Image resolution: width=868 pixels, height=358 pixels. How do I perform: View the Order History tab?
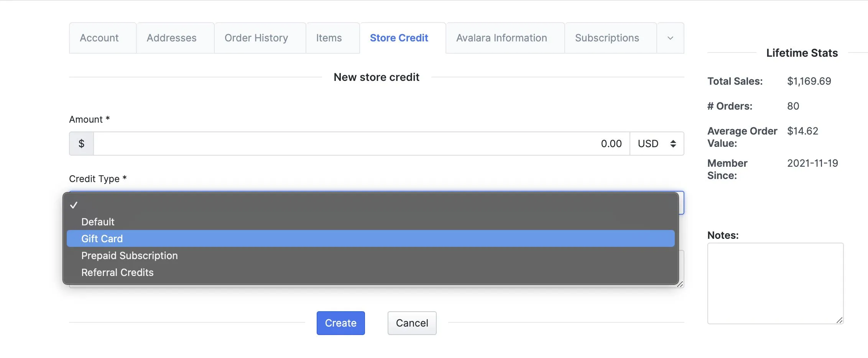pos(260,38)
